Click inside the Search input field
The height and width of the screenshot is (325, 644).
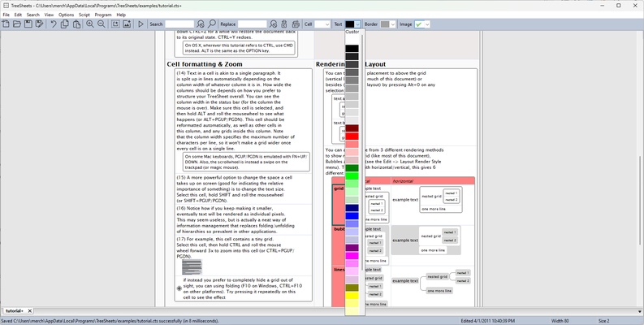(179, 24)
